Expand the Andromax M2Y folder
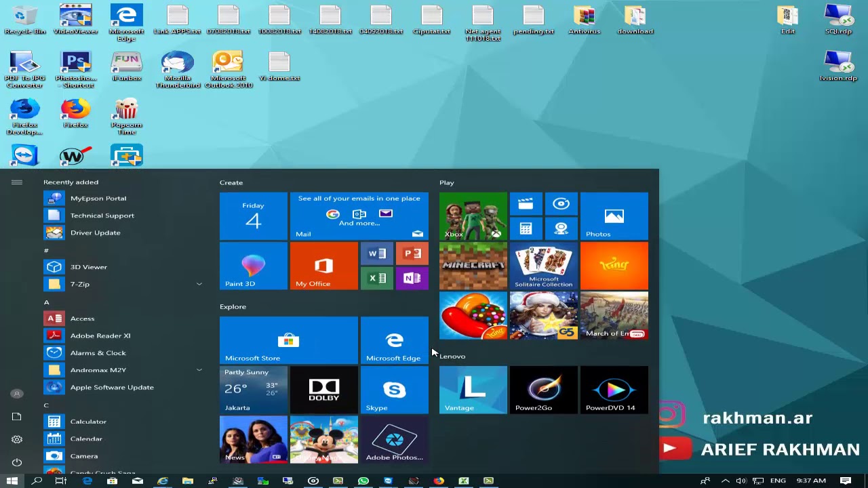 (125, 370)
